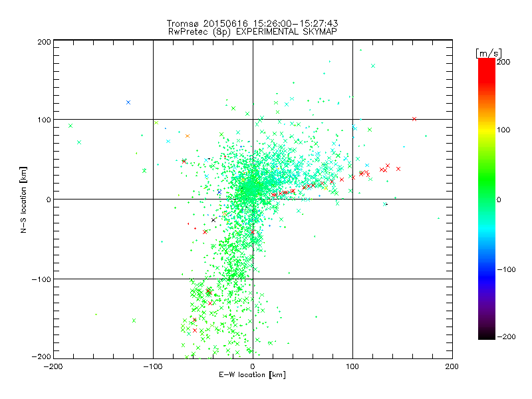Click the 'E-W location [km]' axis label

point(252,375)
